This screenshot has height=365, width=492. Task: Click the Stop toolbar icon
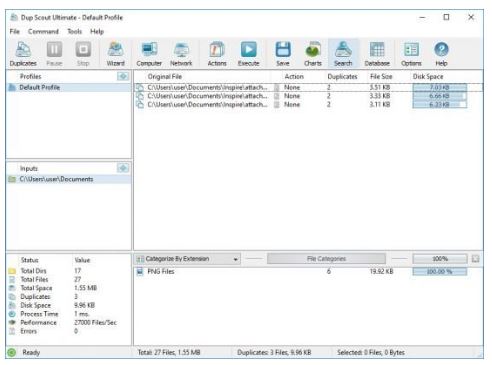tap(83, 53)
